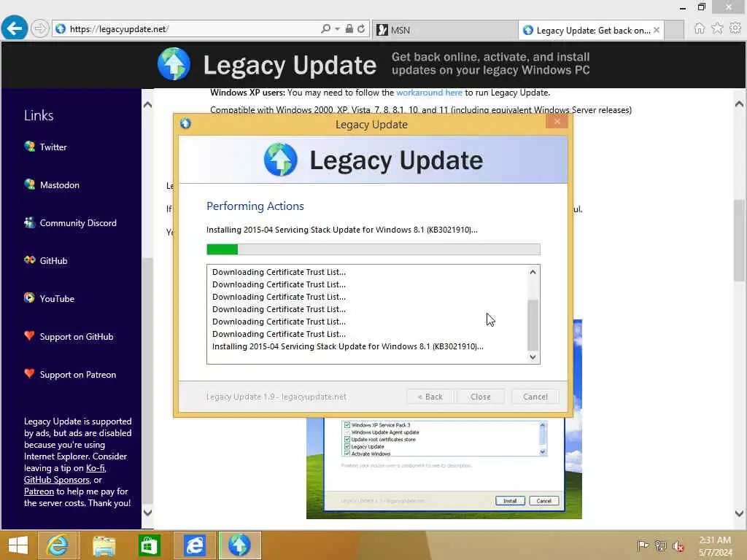The height and width of the screenshot is (560, 747).
Task: Click the Twitter icon in Links sidebar
Action: [x=29, y=146]
